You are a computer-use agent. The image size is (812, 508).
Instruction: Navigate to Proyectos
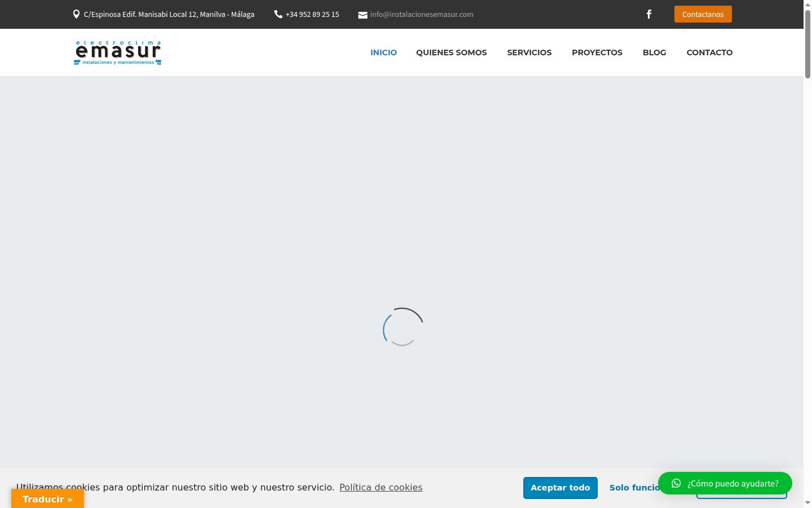pos(597,52)
